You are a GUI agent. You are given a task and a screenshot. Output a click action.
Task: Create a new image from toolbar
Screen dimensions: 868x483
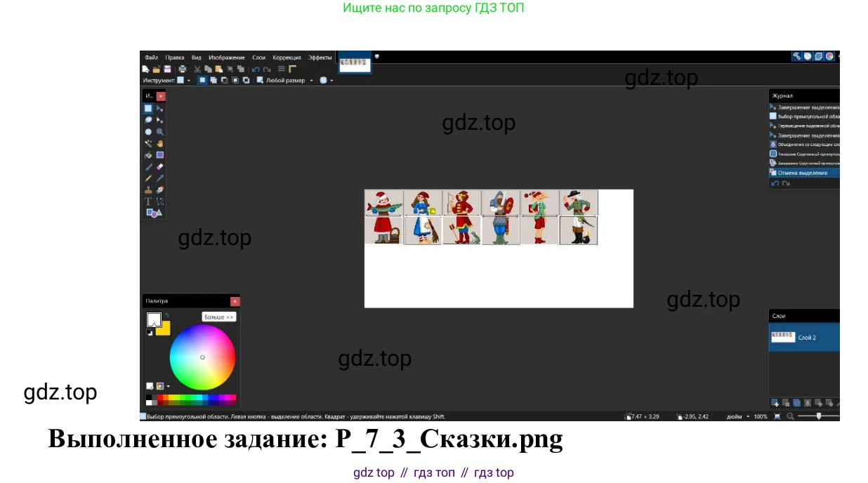pyautogui.click(x=145, y=69)
